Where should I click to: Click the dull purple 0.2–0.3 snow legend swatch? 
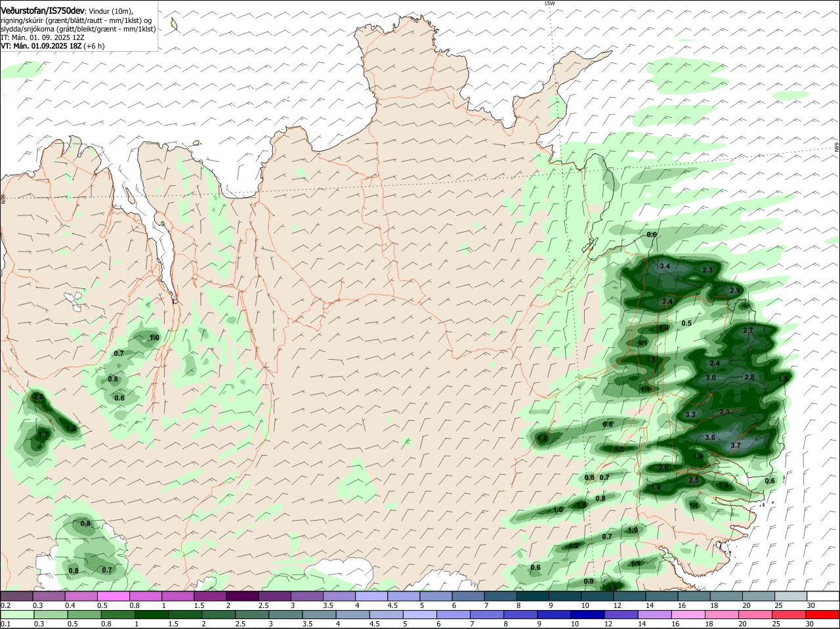point(16,596)
